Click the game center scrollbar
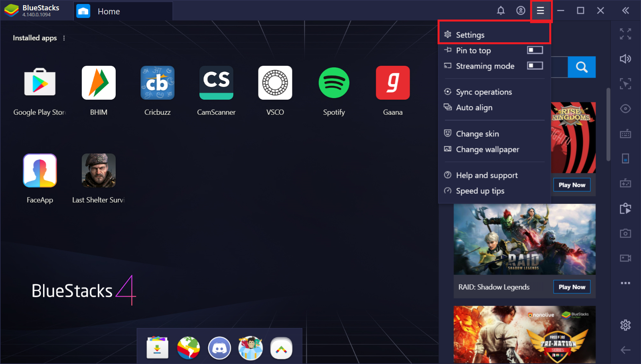The width and height of the screenshot is (641, 364). [608, 124]
